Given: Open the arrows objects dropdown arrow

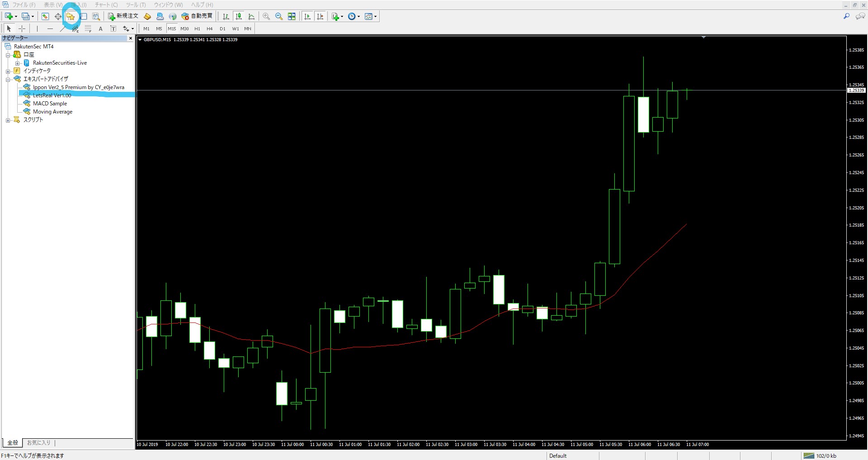Looking at the screenshot, I should [x=132, y=28].
